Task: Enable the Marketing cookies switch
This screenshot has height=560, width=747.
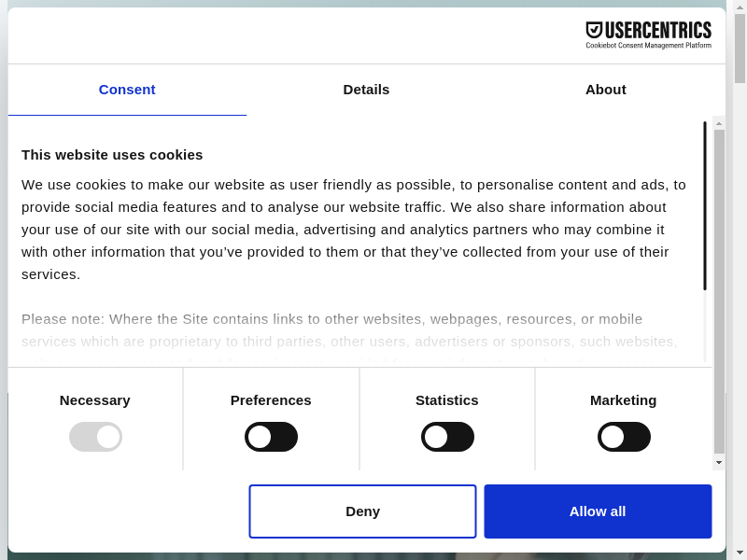Action: click(624, 437)
